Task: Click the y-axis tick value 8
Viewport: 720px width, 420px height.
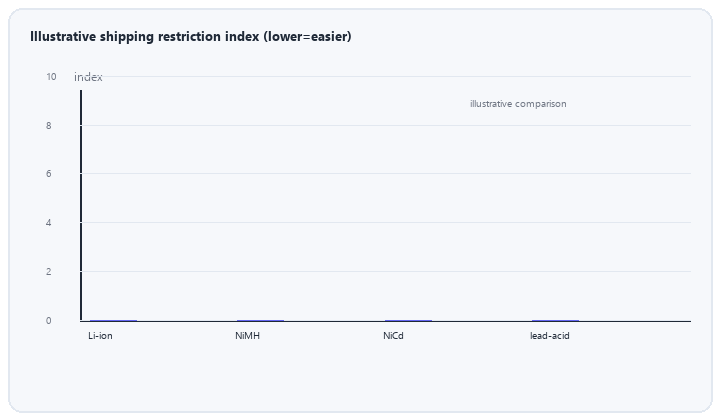Action: point(49,126)
